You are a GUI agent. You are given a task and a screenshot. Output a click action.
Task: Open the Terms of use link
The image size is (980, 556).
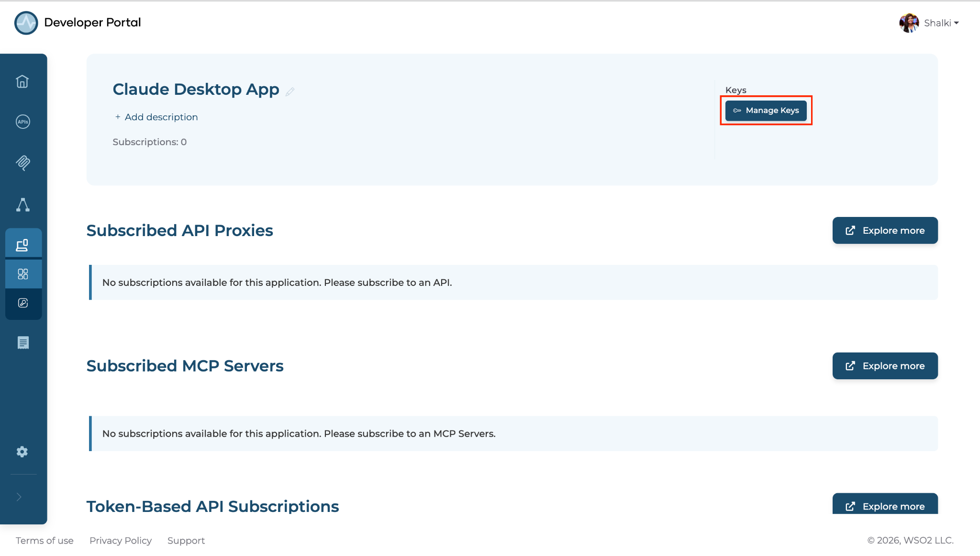[45, 541]
